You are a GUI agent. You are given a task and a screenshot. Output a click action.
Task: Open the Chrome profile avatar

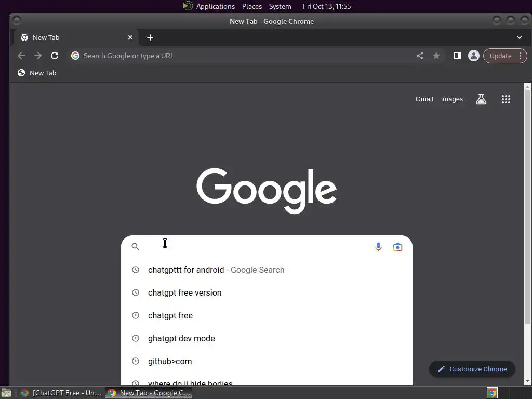[x=474, y=56]
